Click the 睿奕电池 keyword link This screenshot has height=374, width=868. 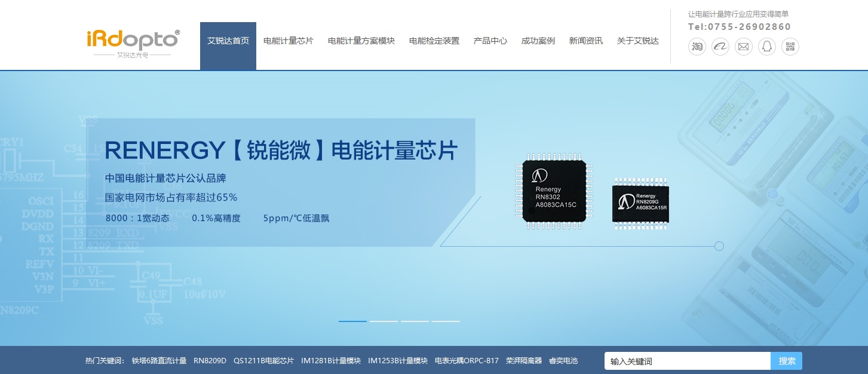(563, 361)
